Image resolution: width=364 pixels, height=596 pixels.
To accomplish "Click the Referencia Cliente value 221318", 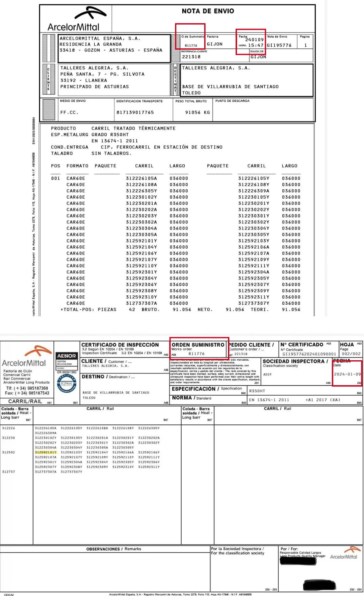I will pos(191,57).
